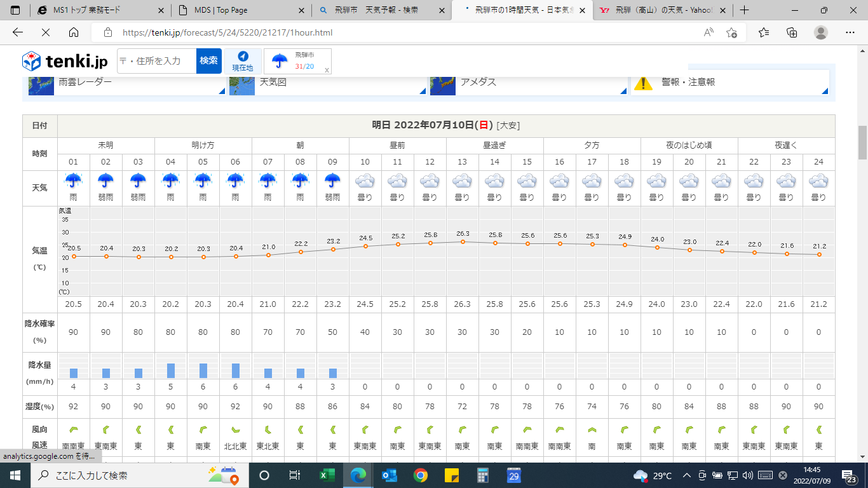Open the browser settings ellipsis menu

(x=850, y=32)
